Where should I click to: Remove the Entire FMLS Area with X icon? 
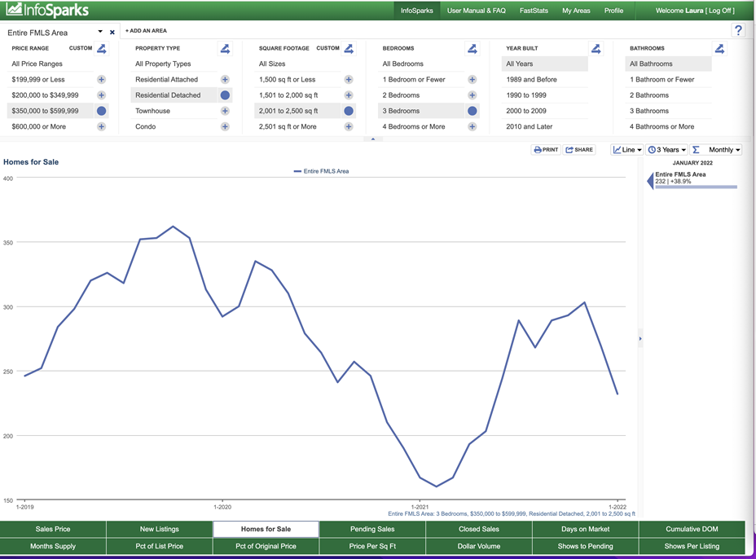coord(112,33)
